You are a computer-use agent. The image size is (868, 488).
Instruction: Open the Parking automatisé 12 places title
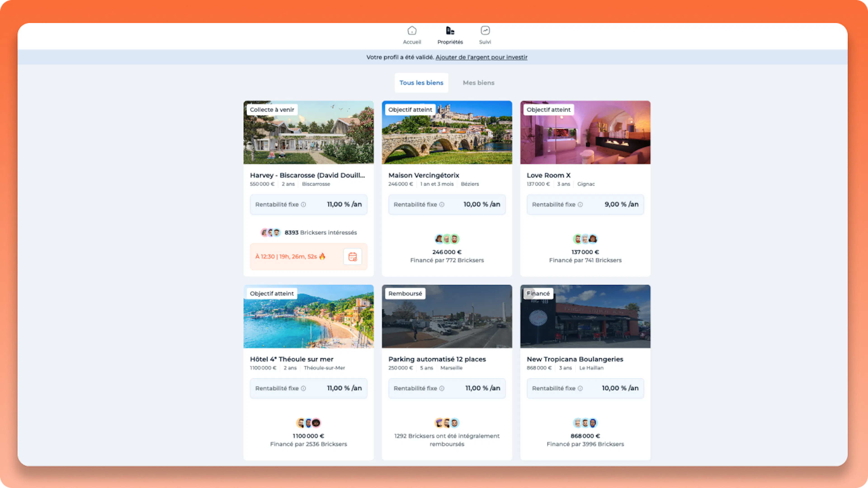[437, 359]
